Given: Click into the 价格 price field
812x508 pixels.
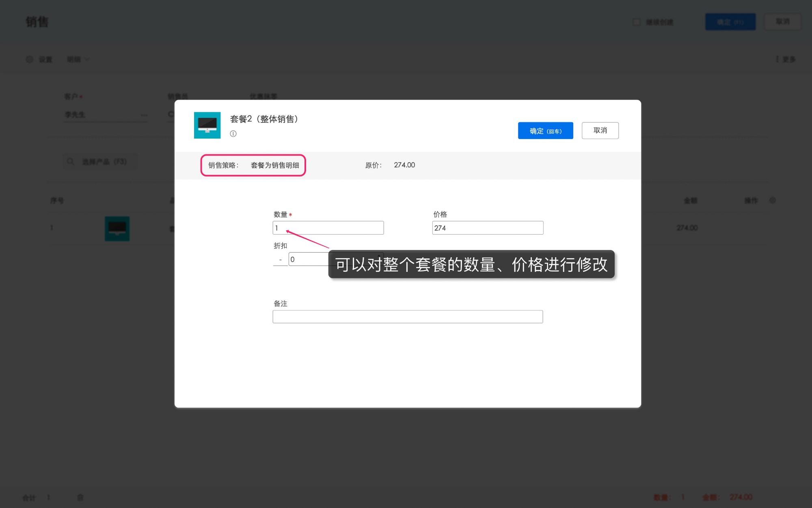Looking at the screenshot, I should (487, 228).
